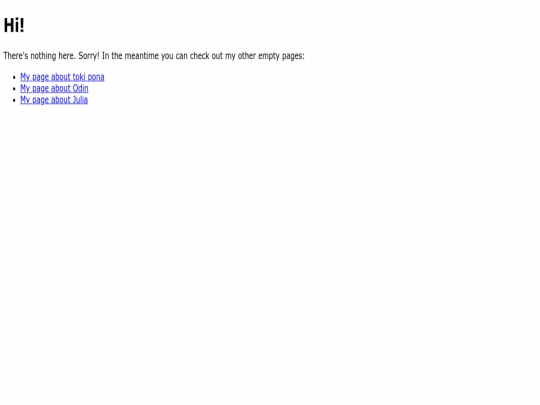Click the bullet before the Julia link

[x=14, y=100]
